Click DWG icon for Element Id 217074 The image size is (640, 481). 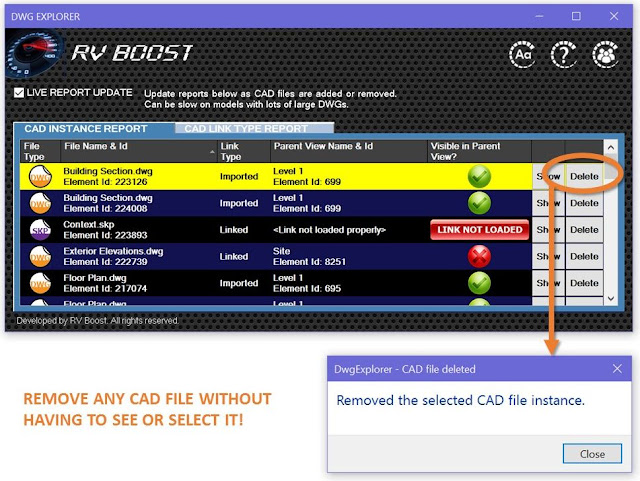40,283
